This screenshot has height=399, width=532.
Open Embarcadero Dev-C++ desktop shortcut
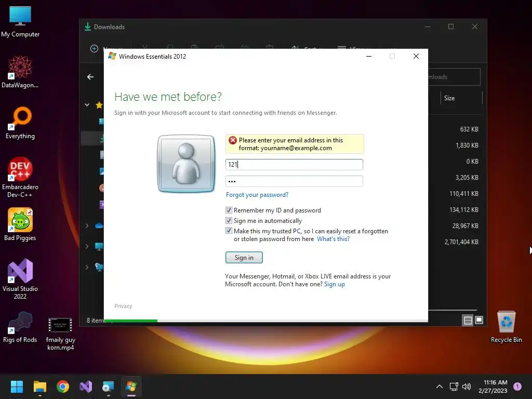coord(20,177)
